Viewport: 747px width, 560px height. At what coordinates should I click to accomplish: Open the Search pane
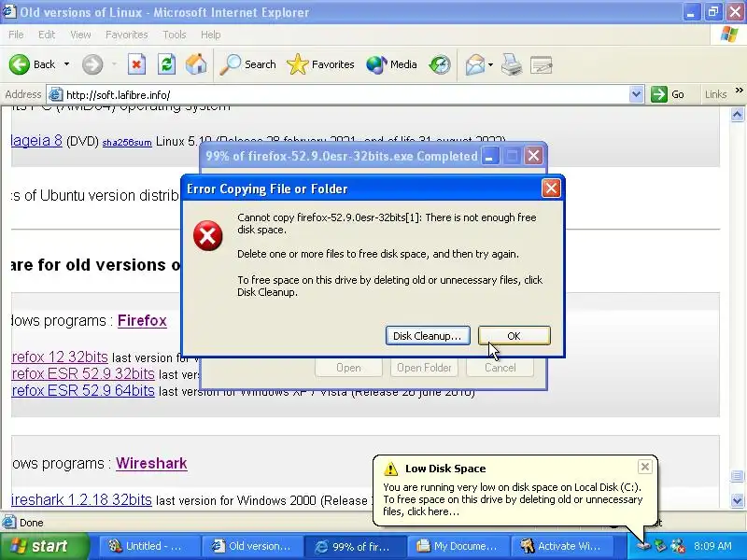coord(247,64)
